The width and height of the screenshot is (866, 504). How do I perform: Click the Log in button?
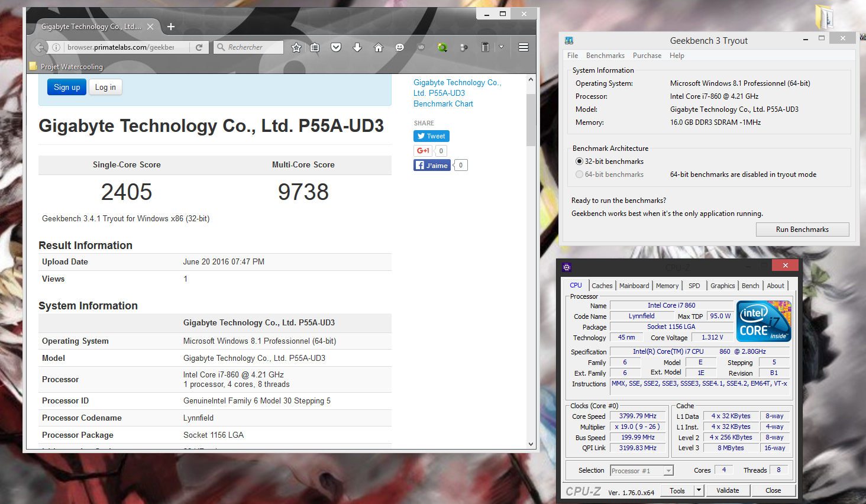pyautogui.click(x=105, y=87)
